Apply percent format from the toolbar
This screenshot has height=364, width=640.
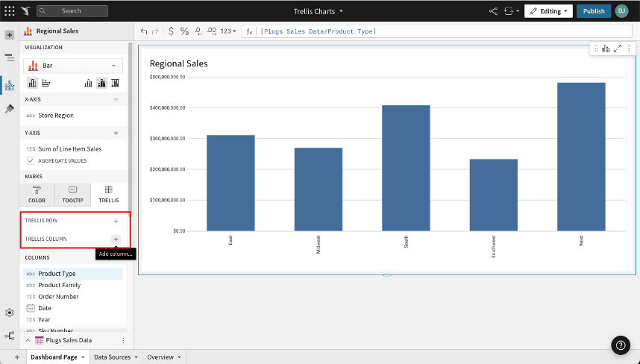184,31
